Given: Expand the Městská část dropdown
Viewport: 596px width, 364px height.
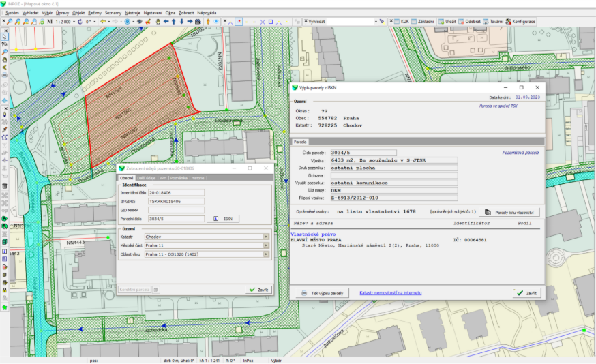Looking at the screenshot, I should [265, 245].
